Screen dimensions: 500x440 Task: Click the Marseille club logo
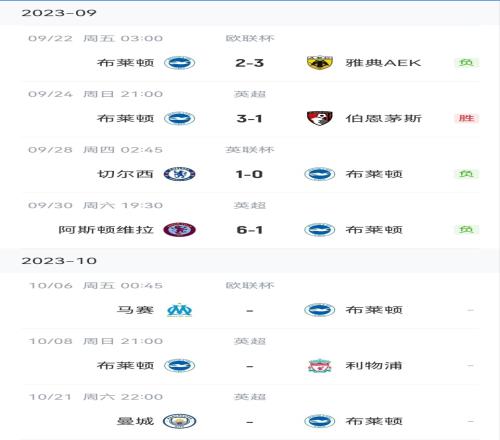(x=179, y=310)
